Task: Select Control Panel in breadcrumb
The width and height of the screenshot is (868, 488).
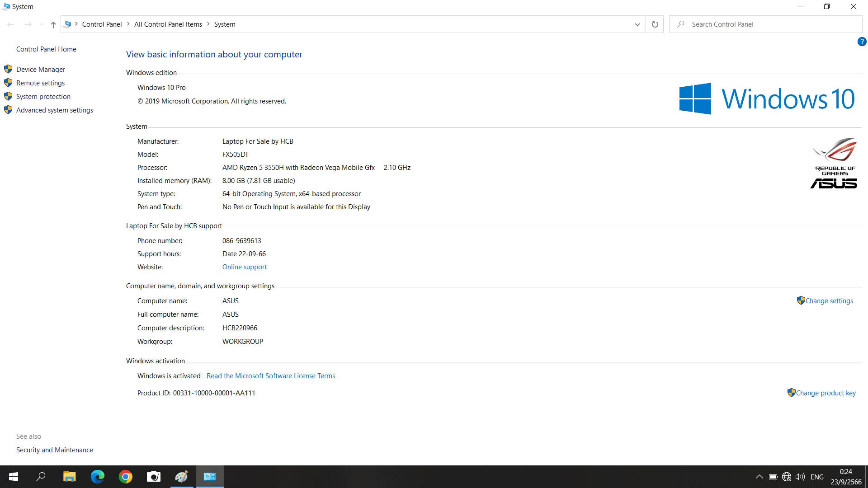Action: coord(102,24)
